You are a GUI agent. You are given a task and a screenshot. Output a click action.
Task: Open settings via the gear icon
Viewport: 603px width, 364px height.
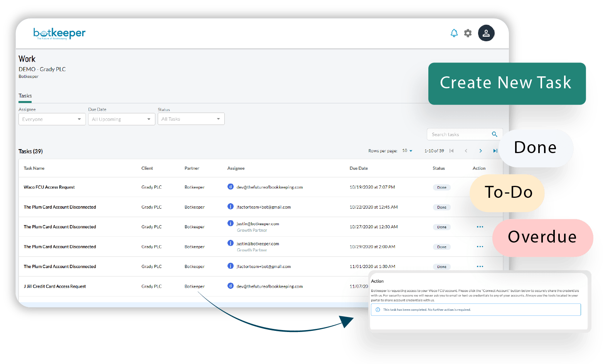(x=468, y=33)
